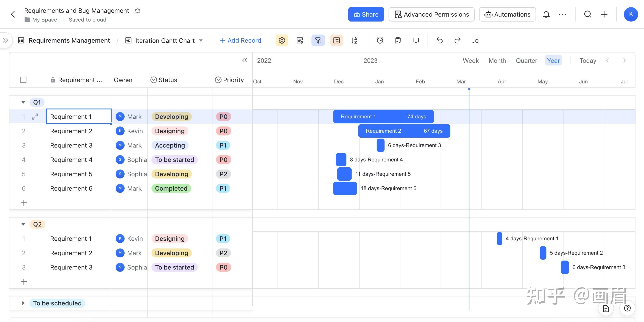Click the alarm reminder icon
The image size is (644, 322).
pos(380,40)
